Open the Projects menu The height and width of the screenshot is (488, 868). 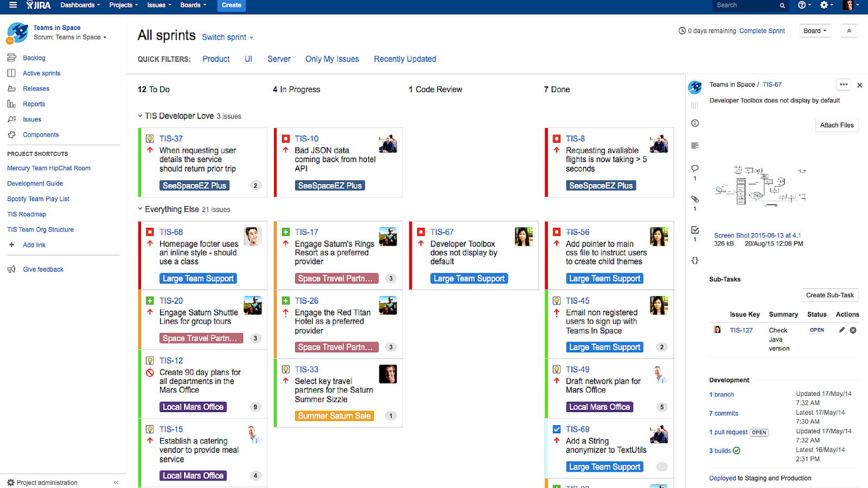pyautogui.click(x=120, y=5)
